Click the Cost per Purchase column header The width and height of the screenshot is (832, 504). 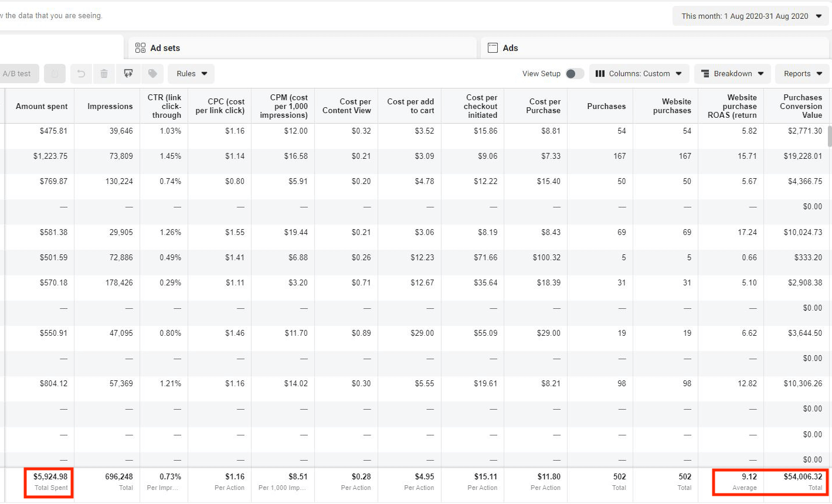point(544,106)
